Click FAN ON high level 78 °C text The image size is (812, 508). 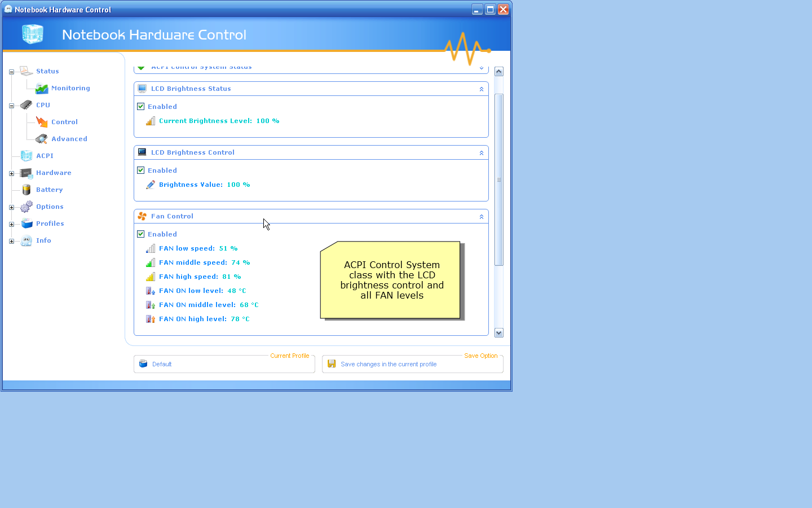204,319
